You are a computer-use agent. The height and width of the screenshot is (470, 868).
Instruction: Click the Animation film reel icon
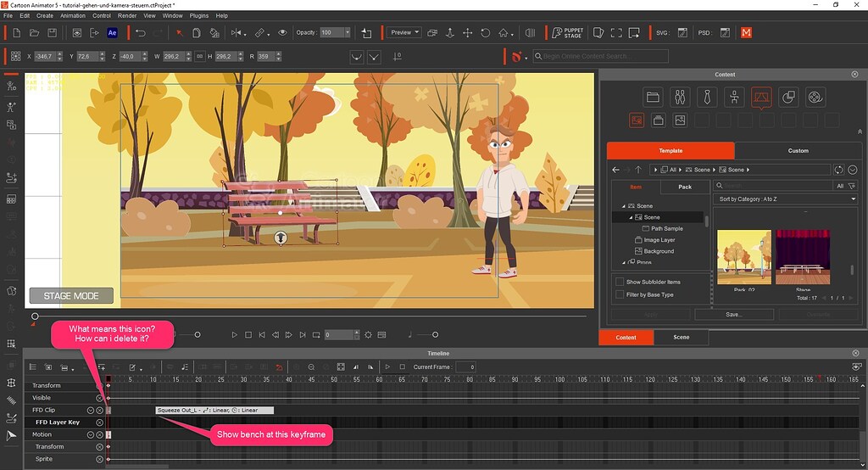[815, 97]
